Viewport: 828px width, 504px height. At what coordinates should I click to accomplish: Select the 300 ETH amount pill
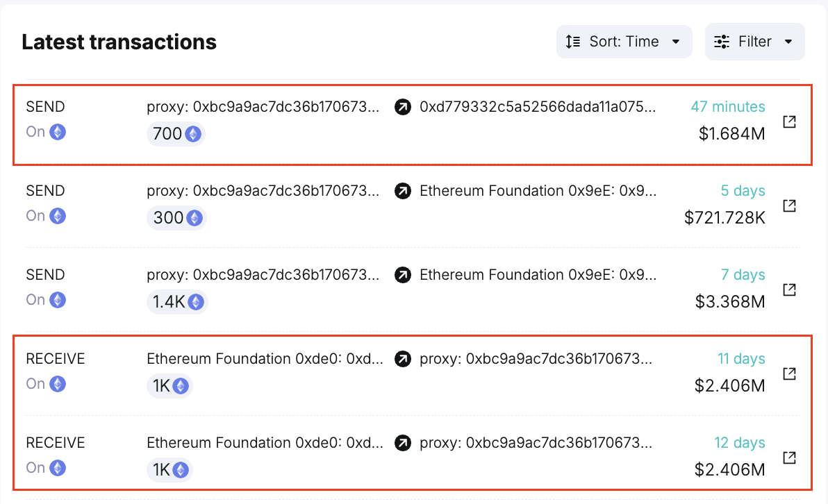coord(176,218)
